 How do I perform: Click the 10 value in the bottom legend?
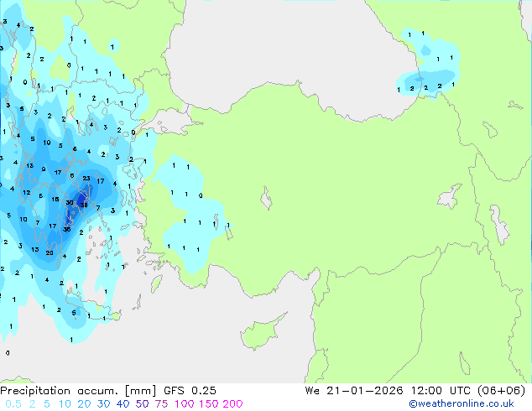click(x=65, y=404)
